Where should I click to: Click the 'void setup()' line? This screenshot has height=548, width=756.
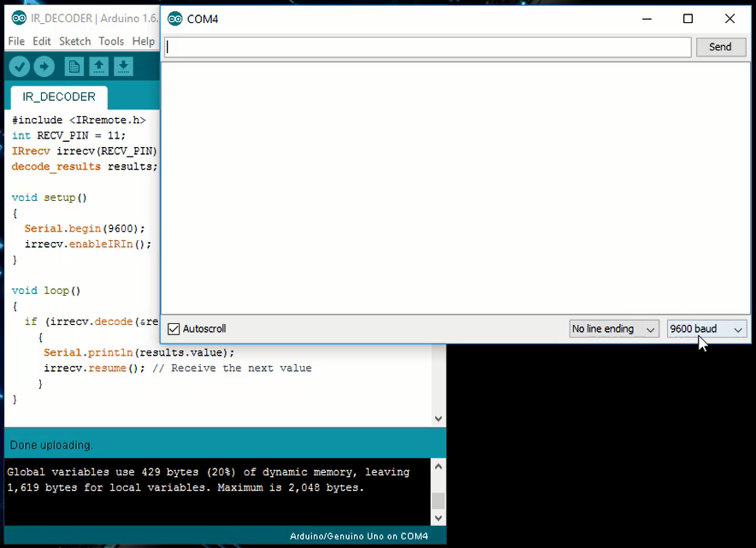point(50,197)
